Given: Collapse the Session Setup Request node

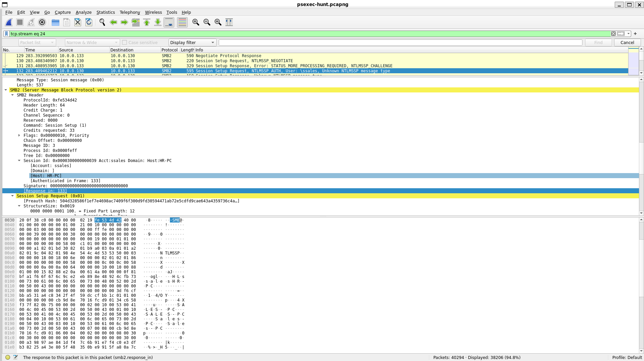Looking at the screenshot, I should pos(12,196).
